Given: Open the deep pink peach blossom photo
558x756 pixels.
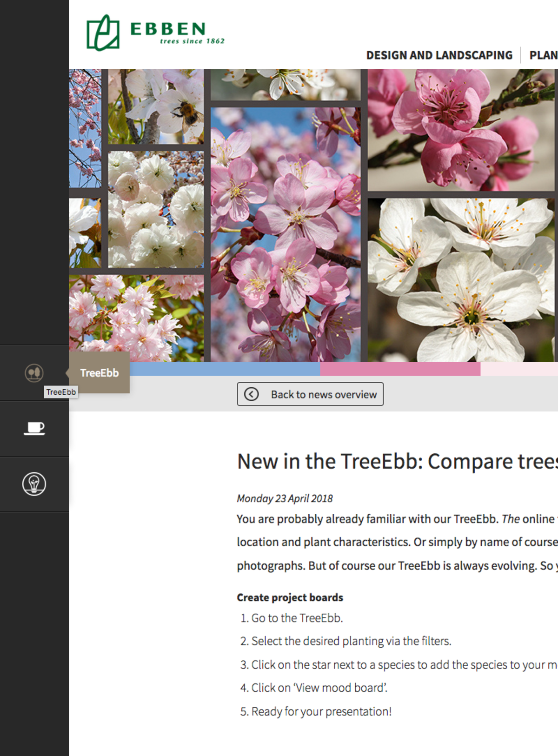Looking at the screenshot, I should coord(461,130).
